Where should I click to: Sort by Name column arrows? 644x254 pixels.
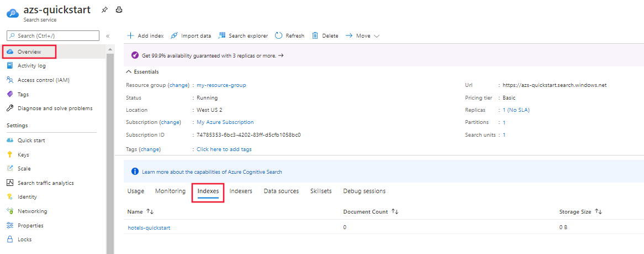point(150,211)
